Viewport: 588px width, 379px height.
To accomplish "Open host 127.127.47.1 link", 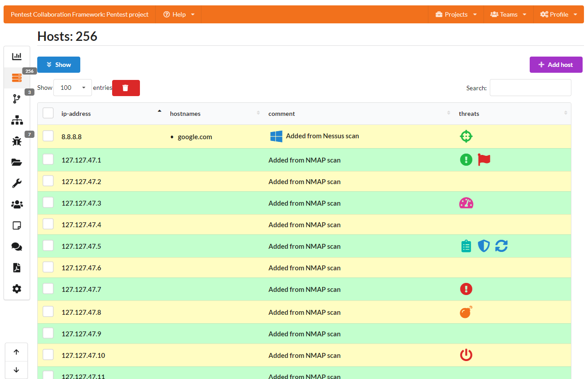I will tap(81, 160).
